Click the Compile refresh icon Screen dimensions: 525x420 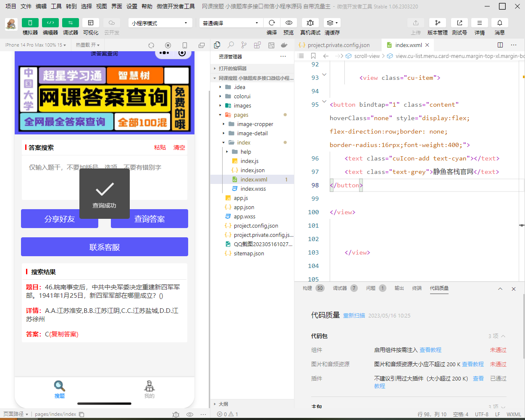272,23
